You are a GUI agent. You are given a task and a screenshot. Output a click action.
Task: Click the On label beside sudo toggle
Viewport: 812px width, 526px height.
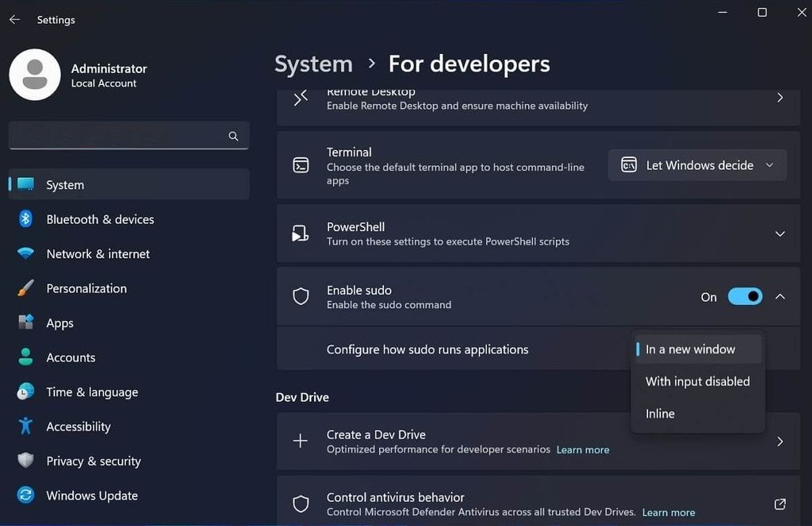[709, 297]
